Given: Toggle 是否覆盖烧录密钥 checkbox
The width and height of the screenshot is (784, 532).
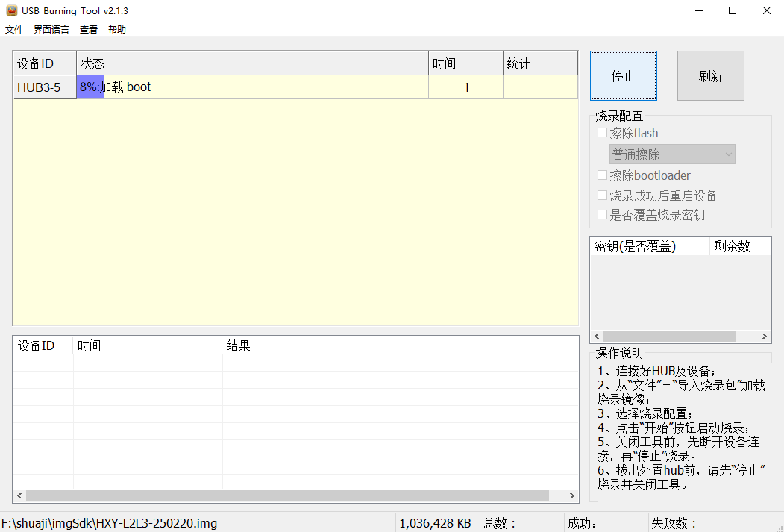Looking at the screenshot, I should (x=603, y=215).
